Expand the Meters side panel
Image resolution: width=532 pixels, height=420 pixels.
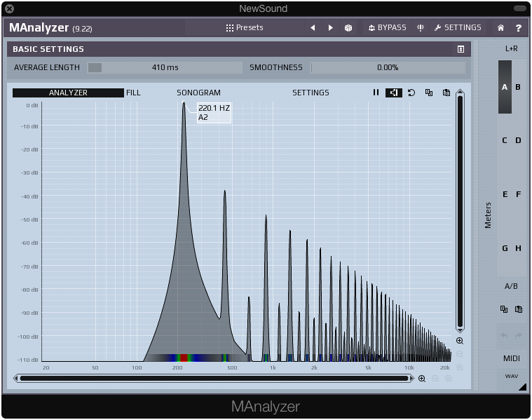click(x=488, y=215)
